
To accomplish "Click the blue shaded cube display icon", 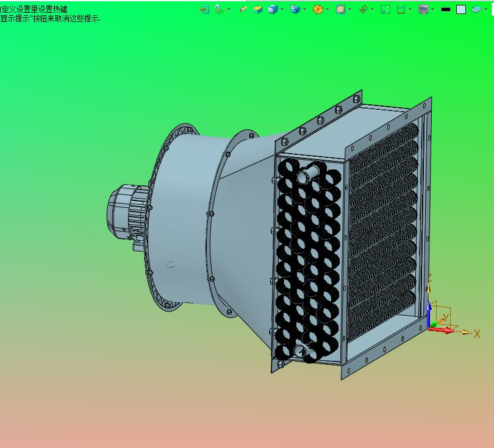I will click(273, 9).
